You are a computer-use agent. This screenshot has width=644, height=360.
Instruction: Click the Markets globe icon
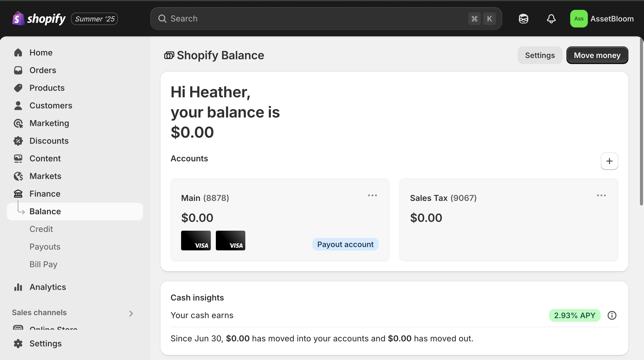[18, 176]
